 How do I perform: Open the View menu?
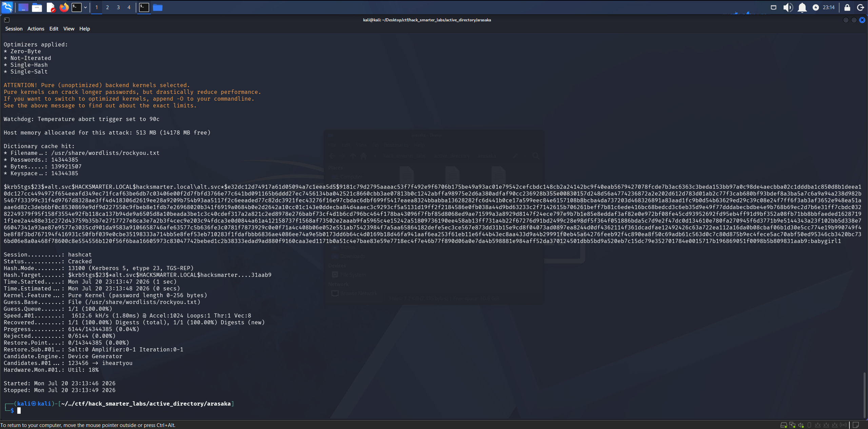[69, 29]
